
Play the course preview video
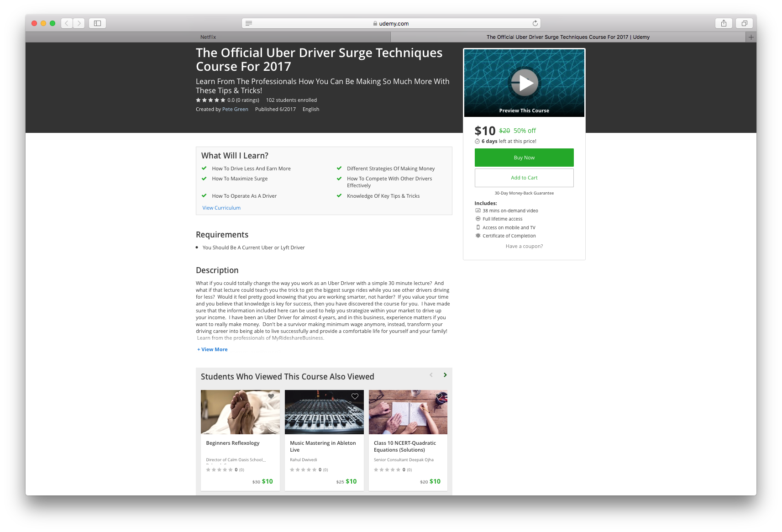click(x=525, y=83)
